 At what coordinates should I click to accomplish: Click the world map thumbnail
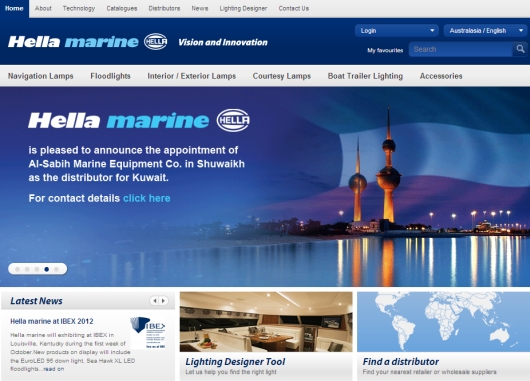click(443, 322)
